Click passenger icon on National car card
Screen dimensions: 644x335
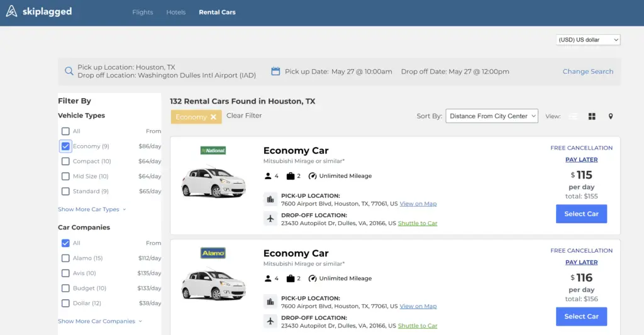pos(268,176)
